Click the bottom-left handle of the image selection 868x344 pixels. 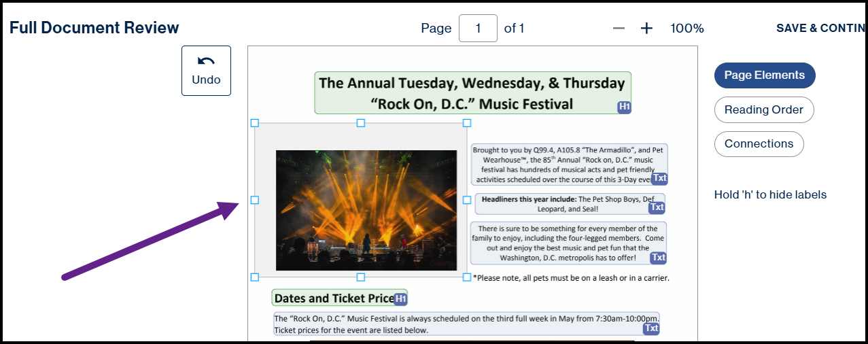click(x=255, y=277)
